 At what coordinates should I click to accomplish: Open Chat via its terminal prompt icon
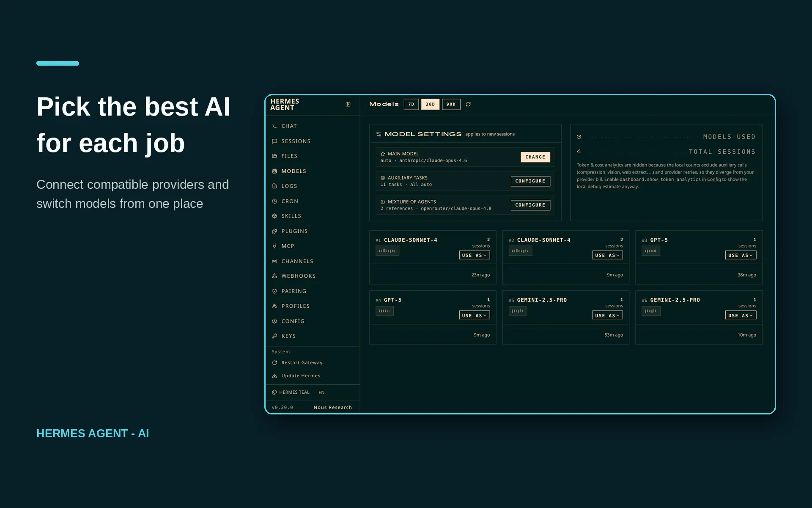274,126
